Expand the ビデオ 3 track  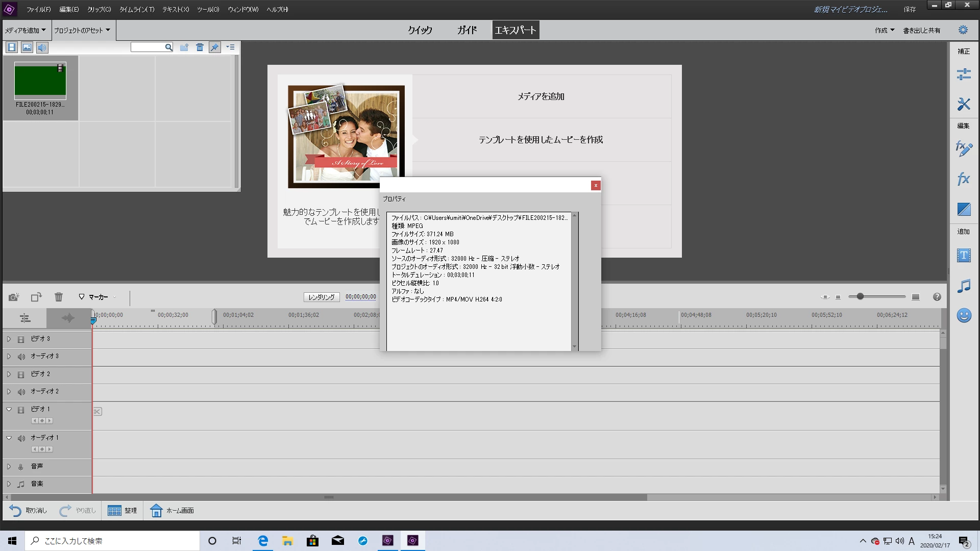pos(9,339)
